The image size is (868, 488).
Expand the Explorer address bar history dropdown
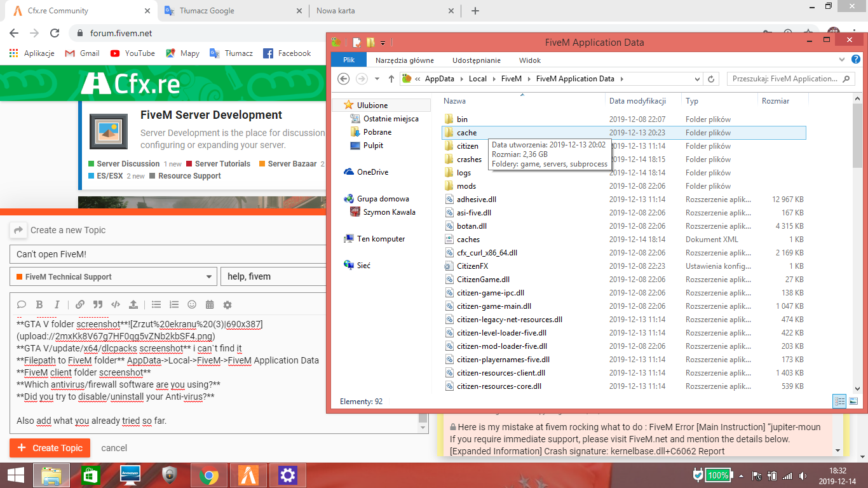click(697, 79)
